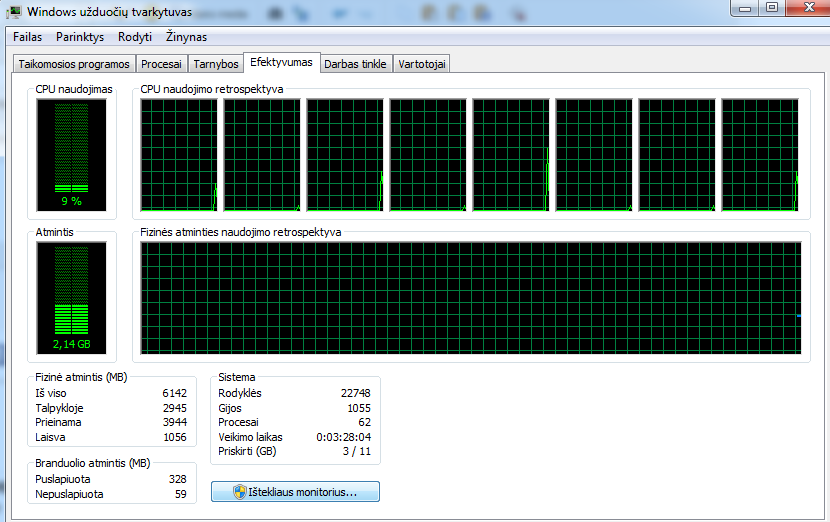
Task: Switch to Taikomosios programos tab
Action: pyautogui.click(x=74, y=64)
